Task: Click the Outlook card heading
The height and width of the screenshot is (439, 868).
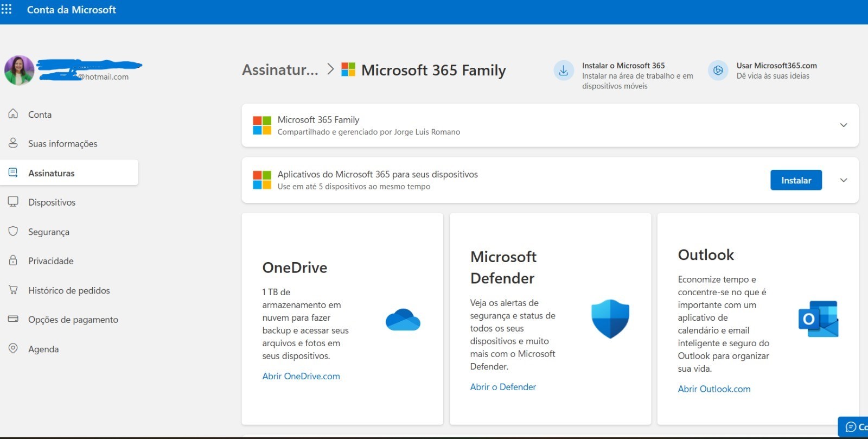Action: point(706,255)
